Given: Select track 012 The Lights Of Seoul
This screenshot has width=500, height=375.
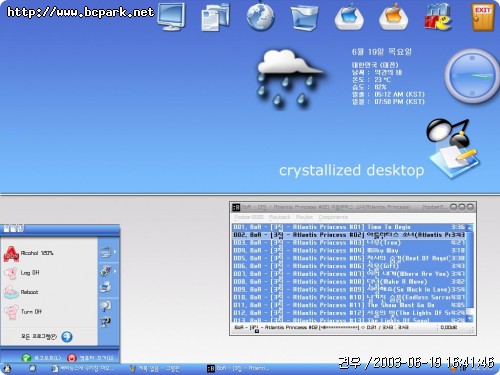Looking at the screenshot, I should (349, 313).
